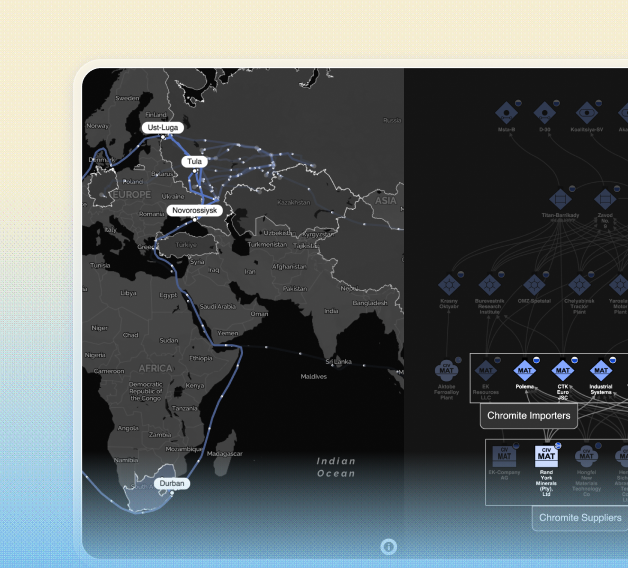This screenshot has height=568, width=628.
Task: Click the Chromite Importers group label
Action: pos(529,416)
